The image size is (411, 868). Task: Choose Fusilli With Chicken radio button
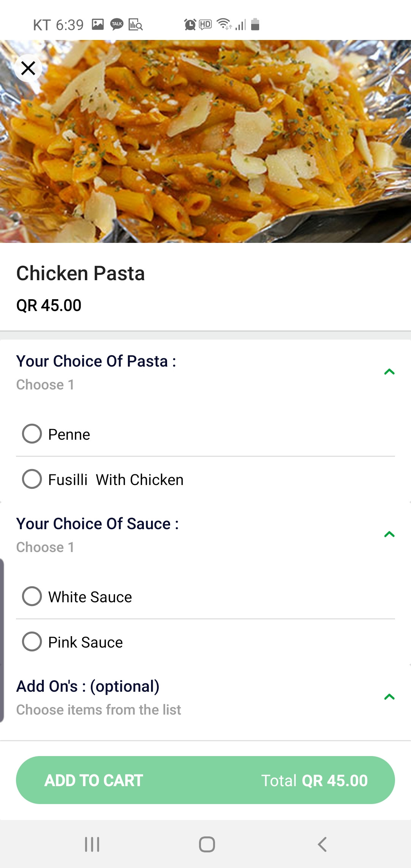coord(32,479)
